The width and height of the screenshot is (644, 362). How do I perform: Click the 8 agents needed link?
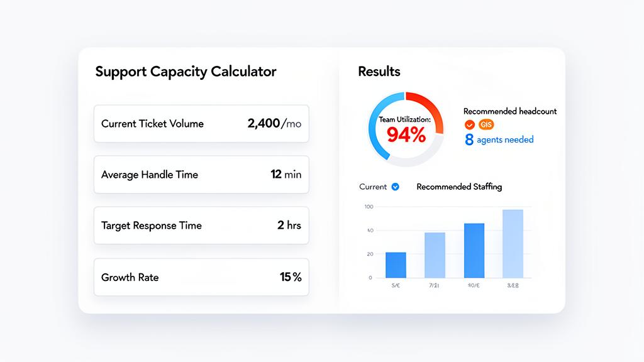(499, 140)
